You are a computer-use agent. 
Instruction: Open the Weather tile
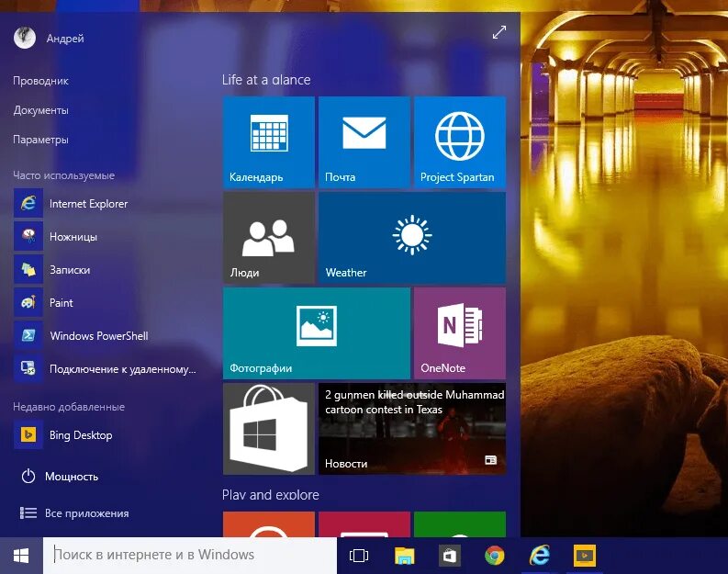tap(412, 238)
